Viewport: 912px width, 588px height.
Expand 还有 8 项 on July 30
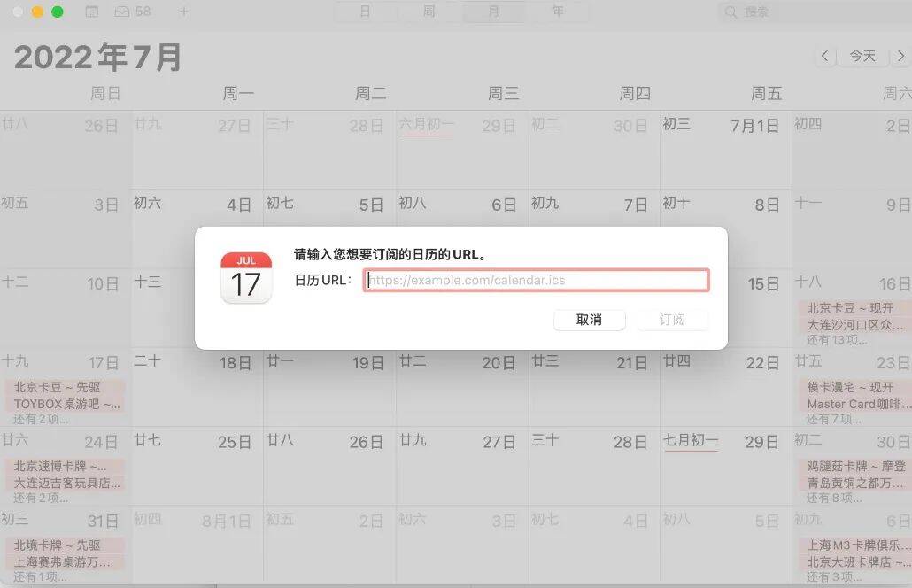click(833, 499)
